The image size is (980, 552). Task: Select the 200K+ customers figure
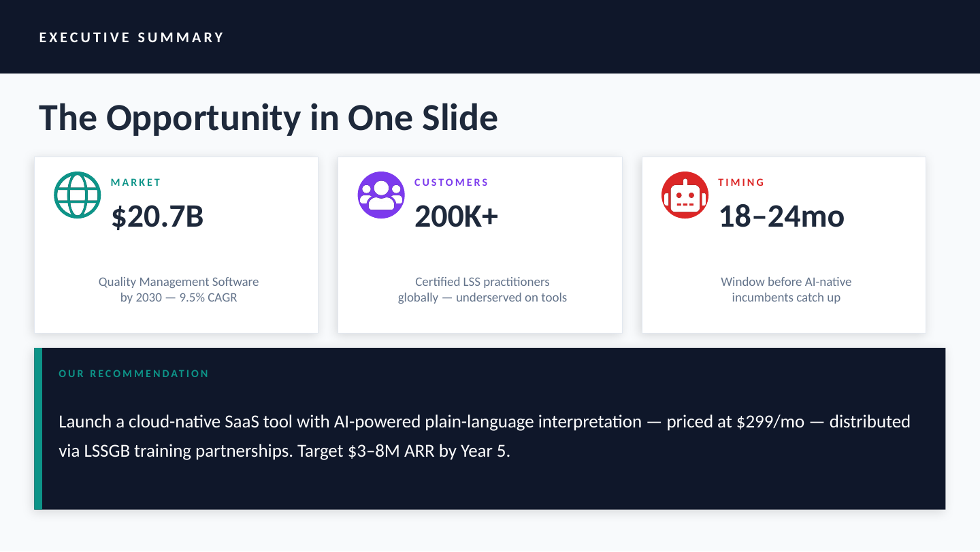click(456, 216)
